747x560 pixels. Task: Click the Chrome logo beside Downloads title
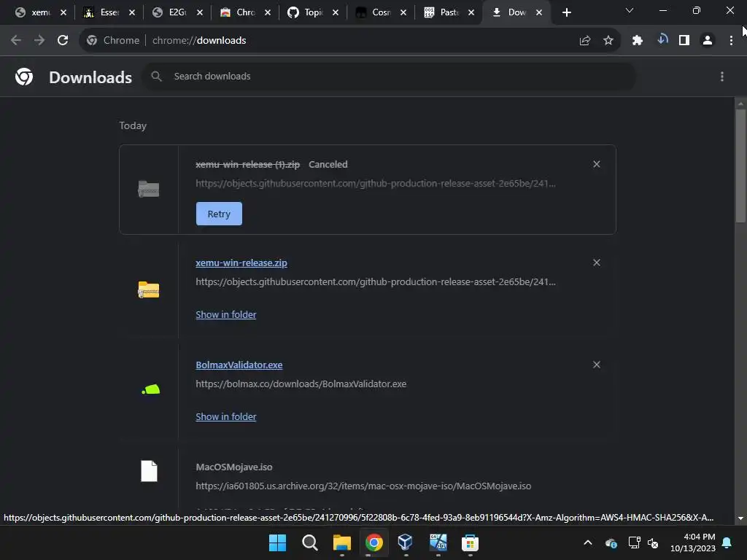pos(24,77)
